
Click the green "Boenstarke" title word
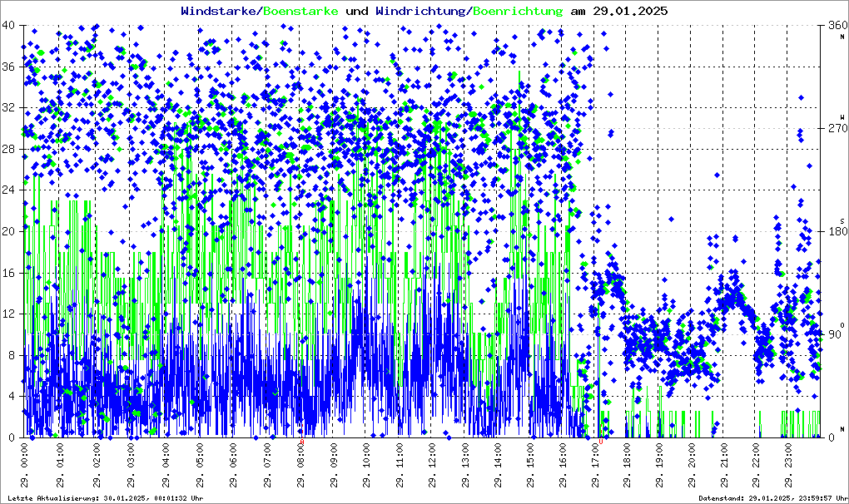(x=300, y=11)
